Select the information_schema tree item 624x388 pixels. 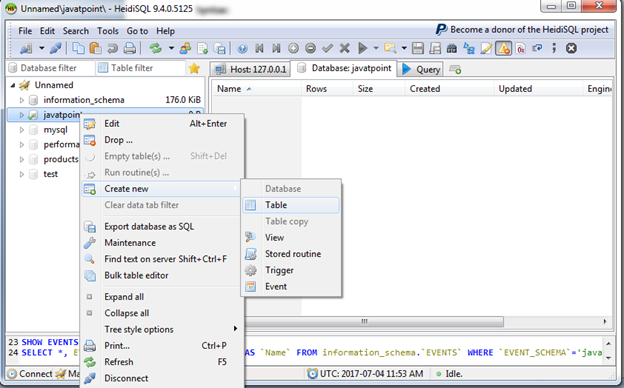[84, 100]
